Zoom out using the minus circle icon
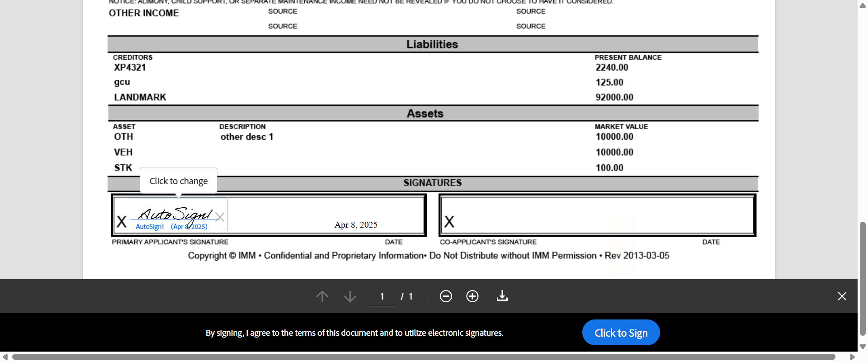Screen dimensions: 868x362 pos(446,296)
